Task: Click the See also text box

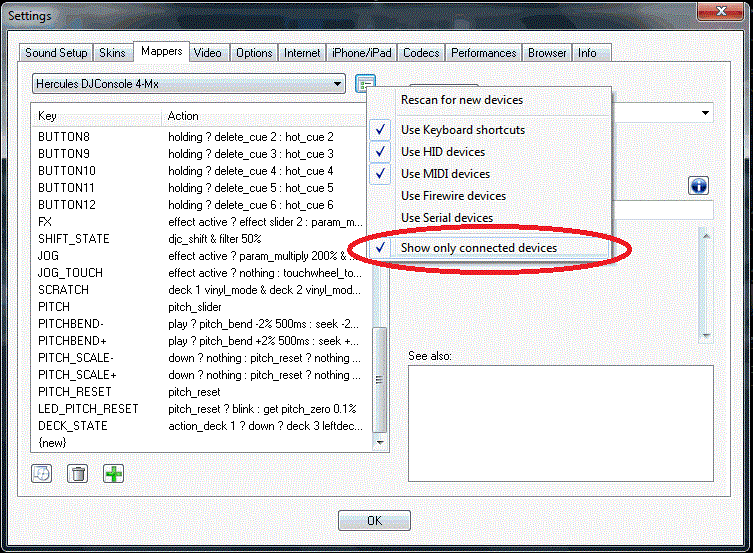Action: click(x=560, y=423)
